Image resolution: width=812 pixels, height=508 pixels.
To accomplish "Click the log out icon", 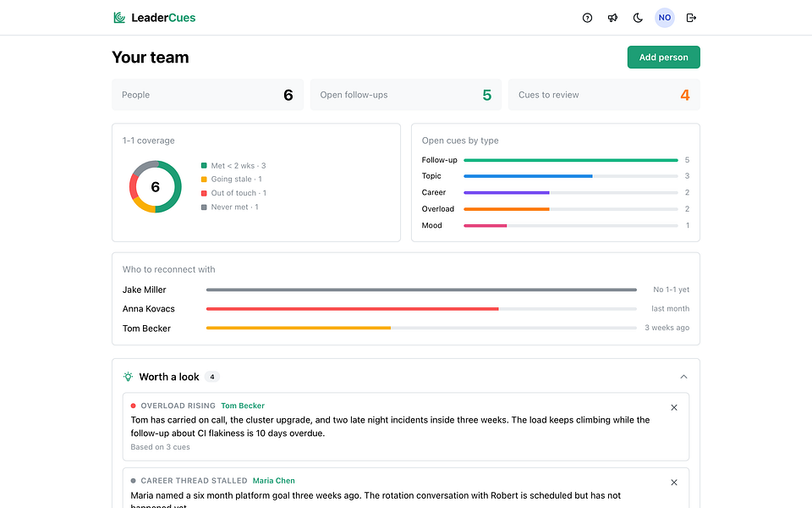I will tap(691, 18).
